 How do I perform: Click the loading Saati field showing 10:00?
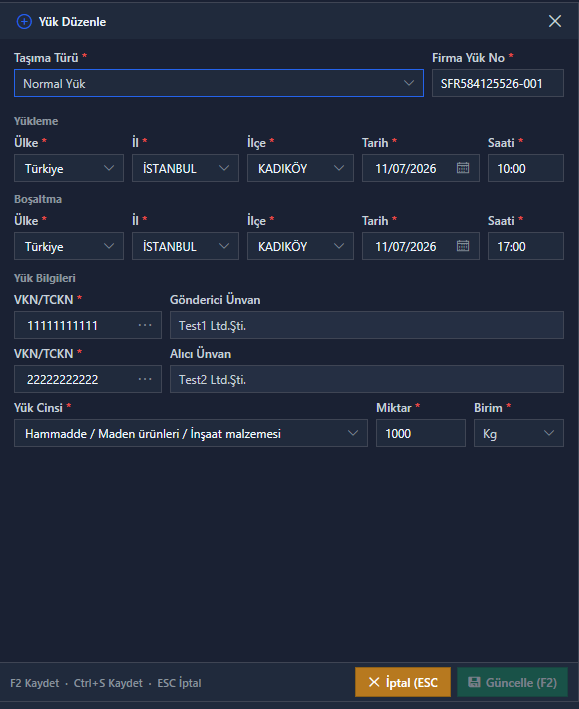click(x=526, y=168)
